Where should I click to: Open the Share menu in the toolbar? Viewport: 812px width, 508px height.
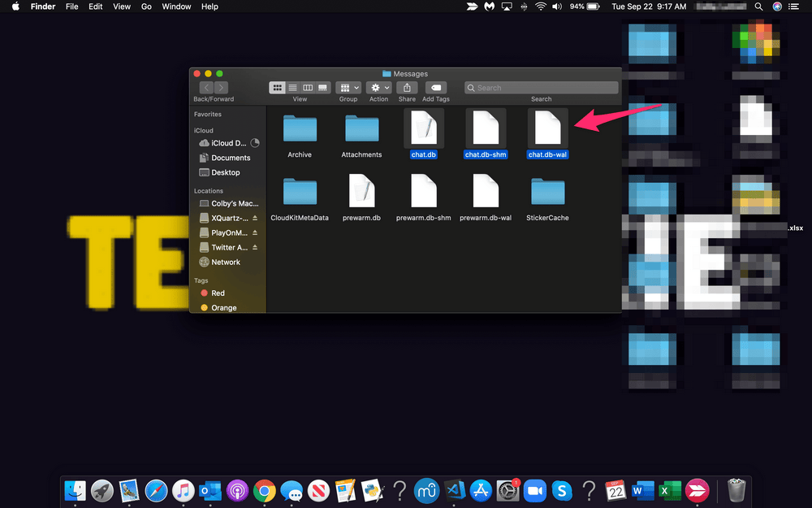click(x=407, y=87)
